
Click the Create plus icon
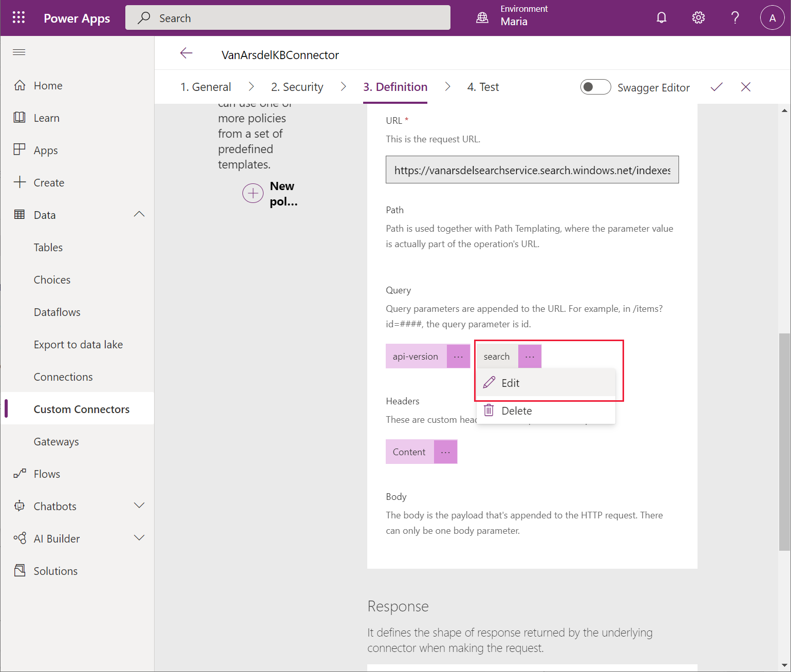coord(20,182)
